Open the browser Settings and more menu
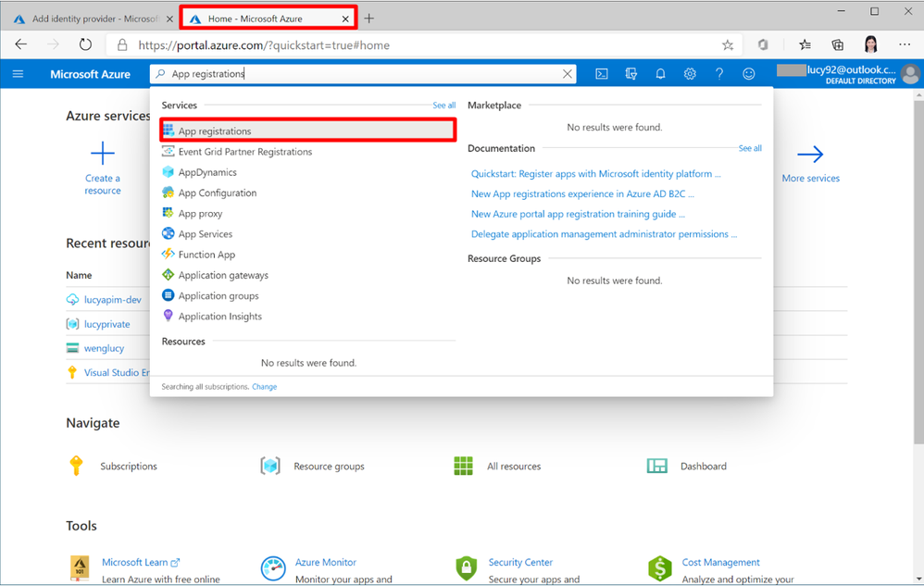This screenshot has width=924, height=586. click(x=905, y=44)
